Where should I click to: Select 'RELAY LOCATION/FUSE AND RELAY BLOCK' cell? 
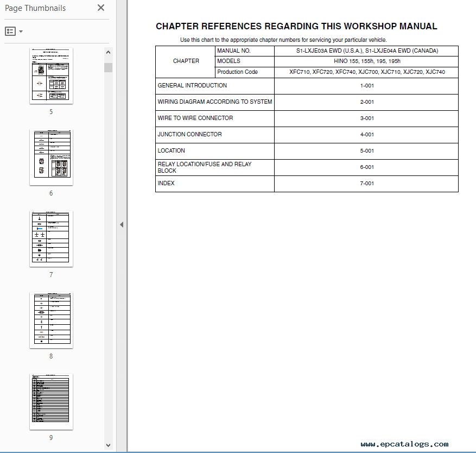215,167
